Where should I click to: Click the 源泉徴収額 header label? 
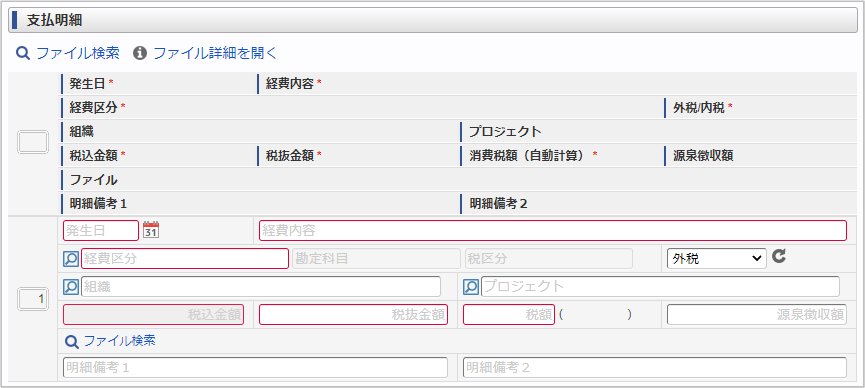point(703,156)
